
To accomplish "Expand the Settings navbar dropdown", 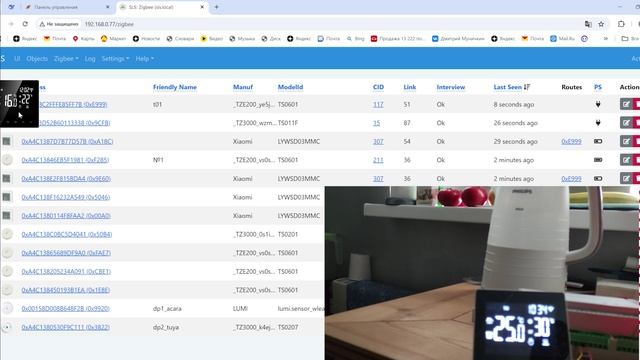I will click(115, 59).
